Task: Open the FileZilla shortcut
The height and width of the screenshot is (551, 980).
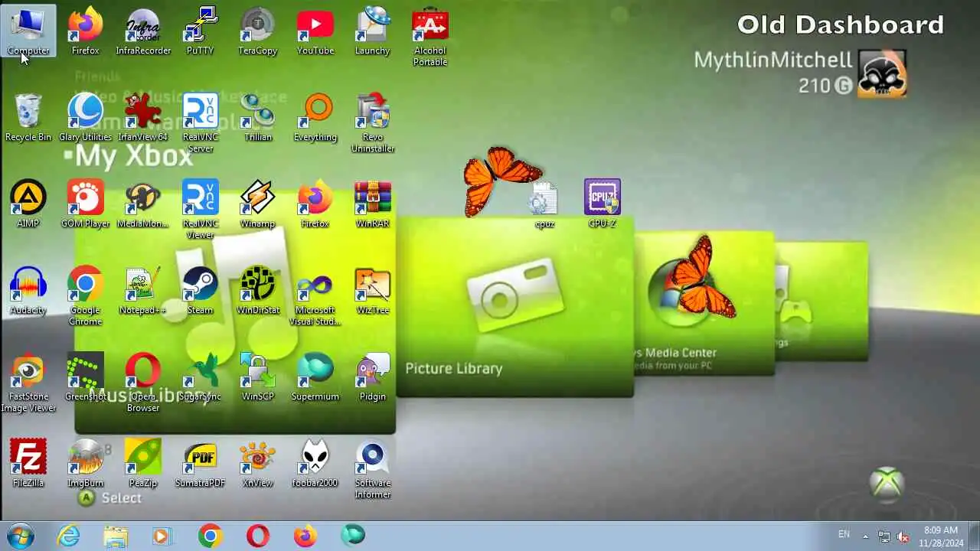Action: [x=28, y=465]
